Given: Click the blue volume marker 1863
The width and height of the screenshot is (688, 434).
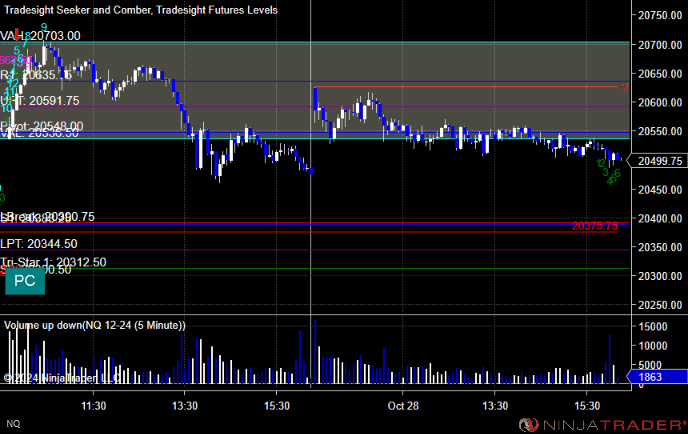Looking at the screenshot, I should pyautogui.click(x=657, y=377).
